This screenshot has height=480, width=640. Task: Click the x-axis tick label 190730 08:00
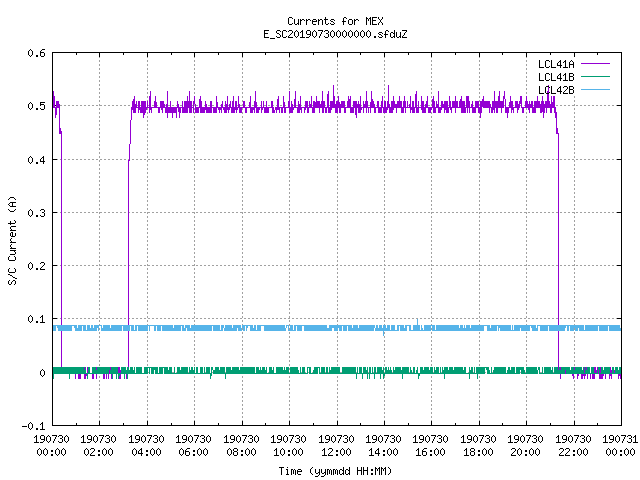pos(241,445)
